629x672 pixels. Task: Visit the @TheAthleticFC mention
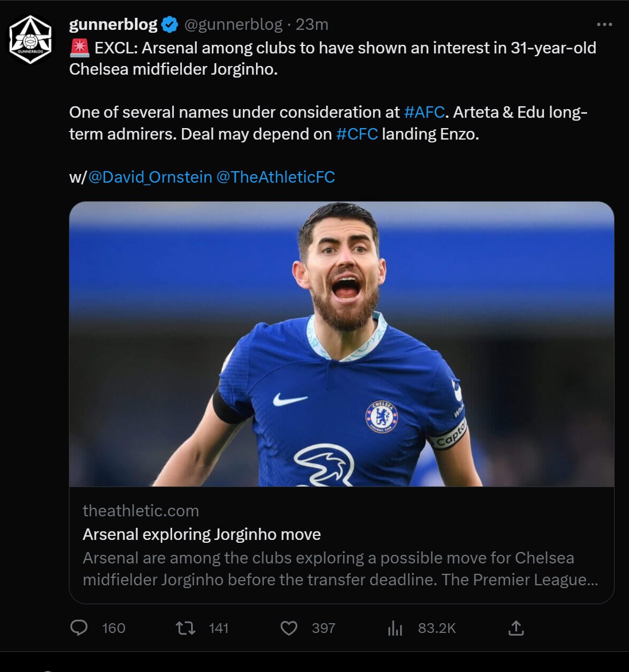tap(275, 177)
